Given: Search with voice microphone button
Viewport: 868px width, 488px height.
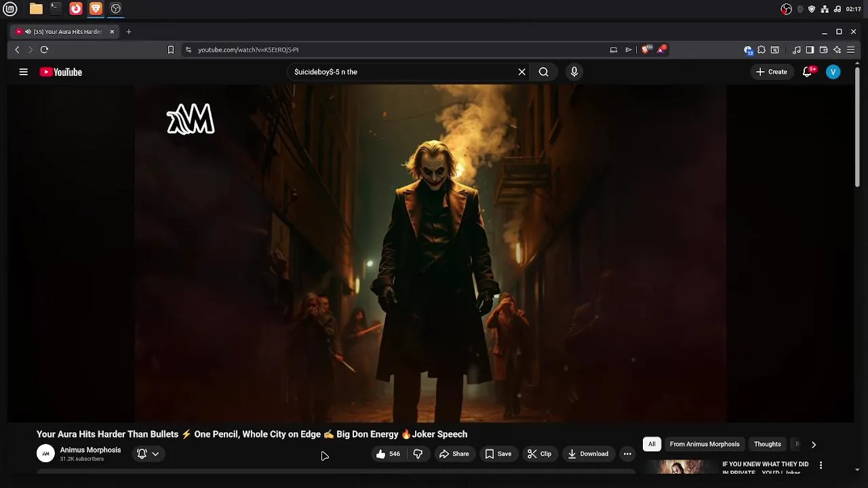Looking at the screenshot, I should 574,72.
